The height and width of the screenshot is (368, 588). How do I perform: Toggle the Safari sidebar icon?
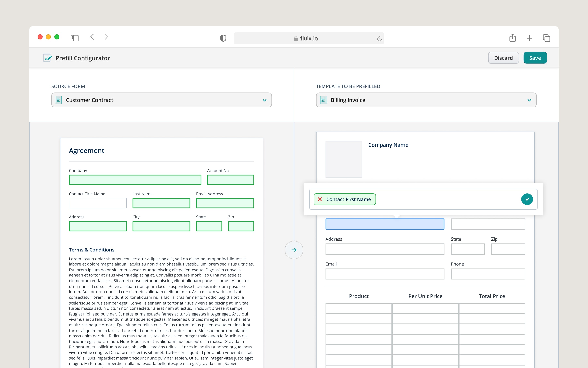click(74, 38)
